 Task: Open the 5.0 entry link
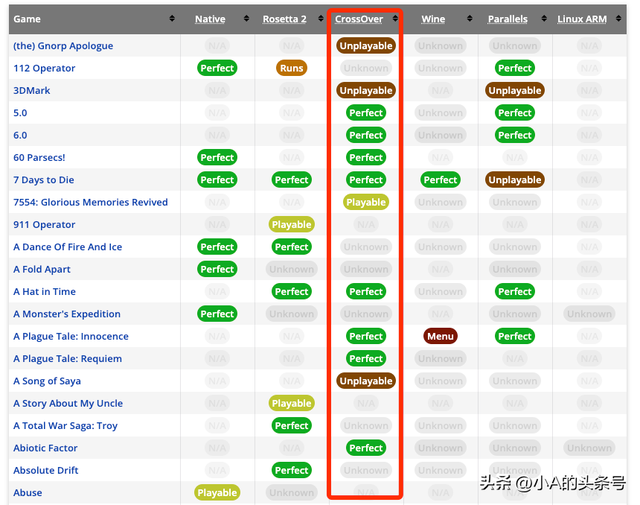click(x=20, y=113)
